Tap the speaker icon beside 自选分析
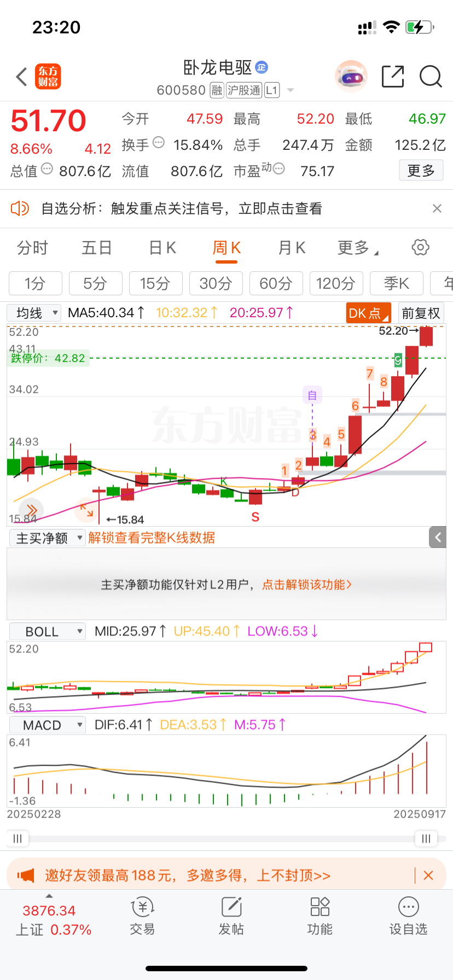Viewport: 453px width, 980px height. (20, 208)
